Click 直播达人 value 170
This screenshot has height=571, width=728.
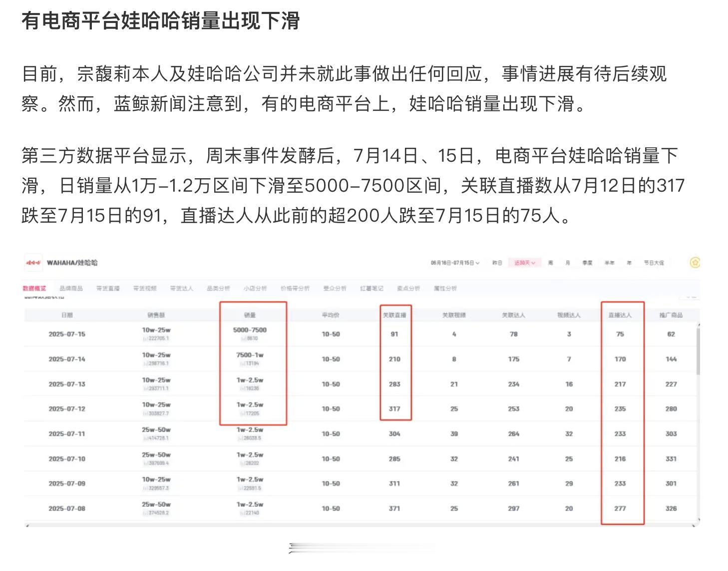click(620, 359)
